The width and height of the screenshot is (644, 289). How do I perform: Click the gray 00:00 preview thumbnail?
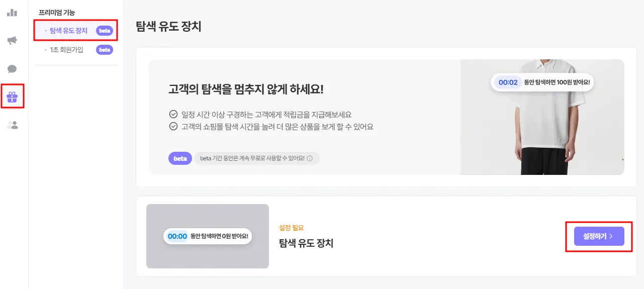pyautogui.click(x=207, y=236)
